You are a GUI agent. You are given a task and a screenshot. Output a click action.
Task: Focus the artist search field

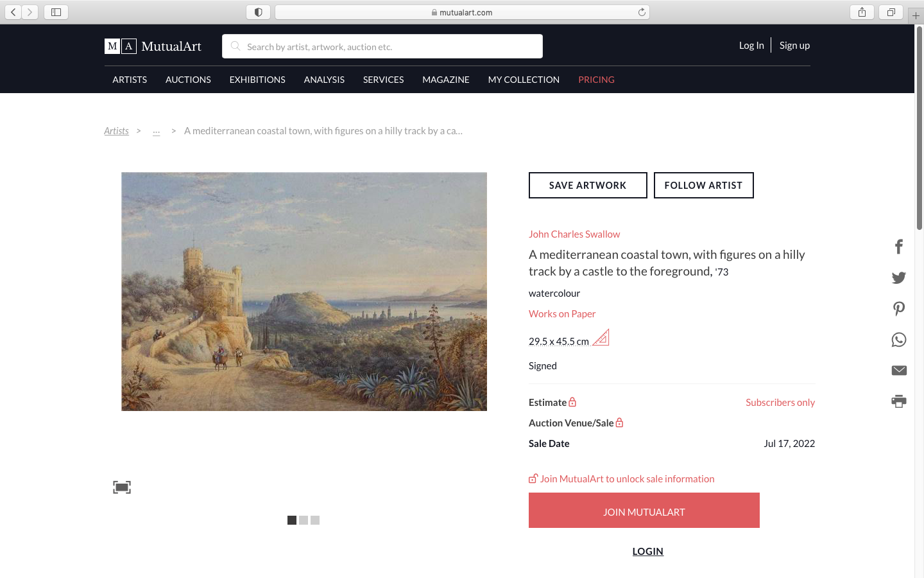(x=391, y=46)
